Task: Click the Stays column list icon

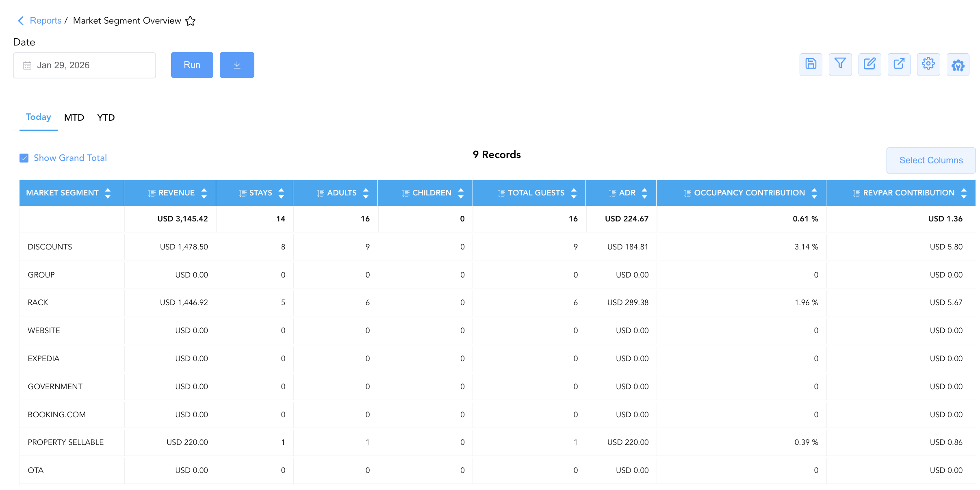Action: (x=243, y=193)
